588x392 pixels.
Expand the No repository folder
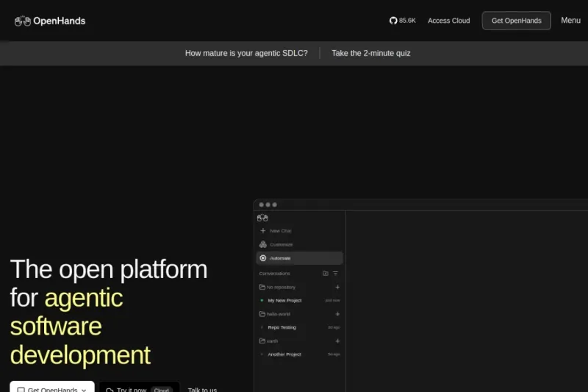[x=278, y=287]
